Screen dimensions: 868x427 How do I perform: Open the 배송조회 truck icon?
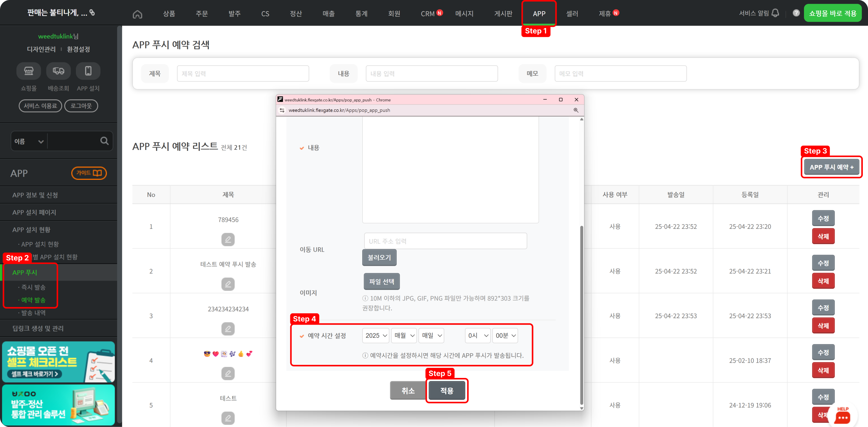[x=58, y=71]
